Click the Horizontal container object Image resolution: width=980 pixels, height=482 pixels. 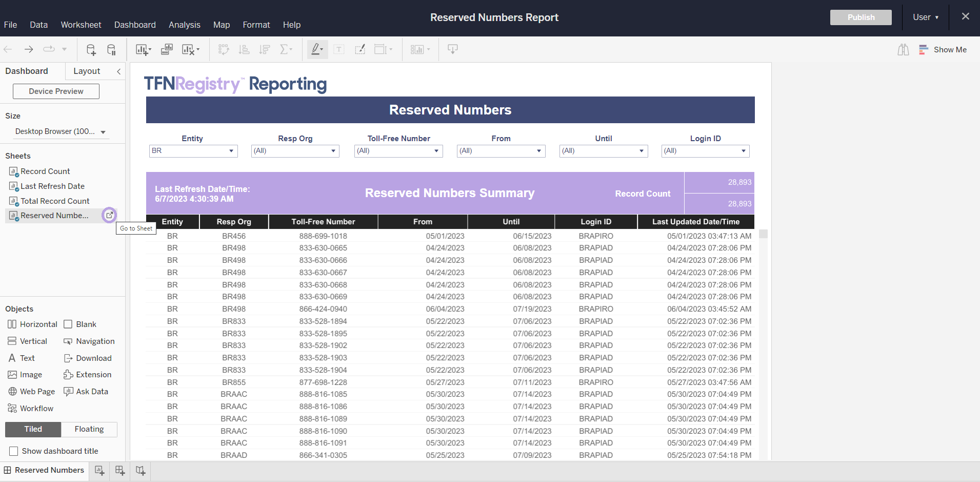click(32, 324)
